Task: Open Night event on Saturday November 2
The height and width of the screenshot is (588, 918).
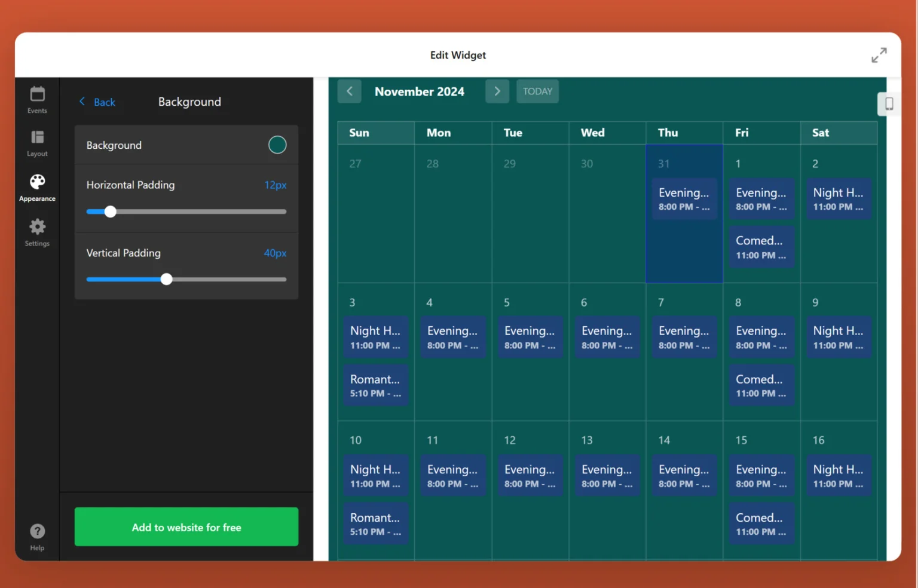Action: pos(838,199)
